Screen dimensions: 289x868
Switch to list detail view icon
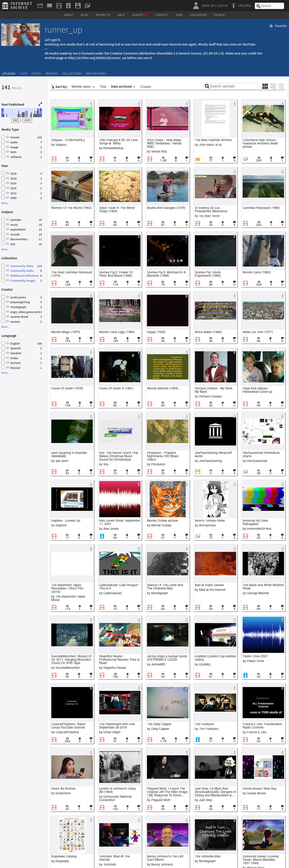[x=273, y=86]
